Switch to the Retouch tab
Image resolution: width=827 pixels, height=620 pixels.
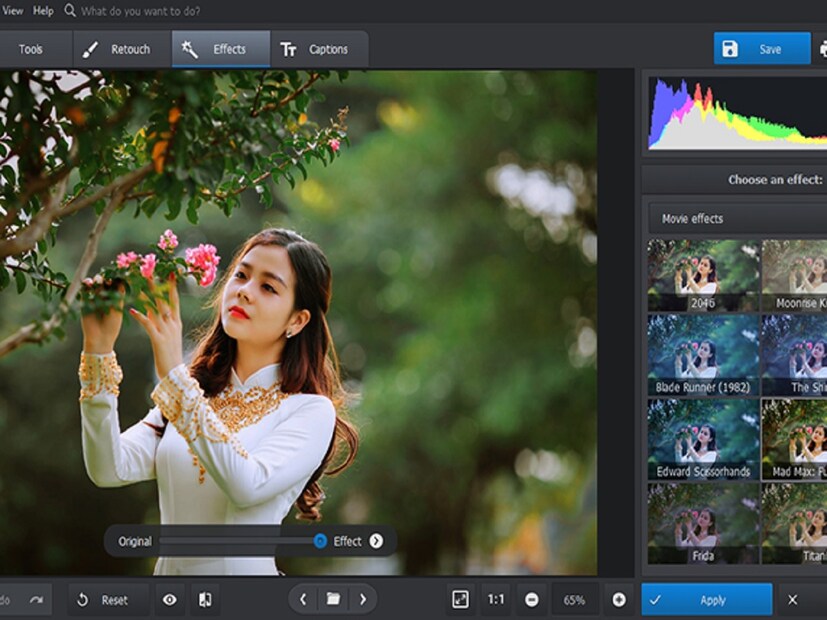point(116,49)
